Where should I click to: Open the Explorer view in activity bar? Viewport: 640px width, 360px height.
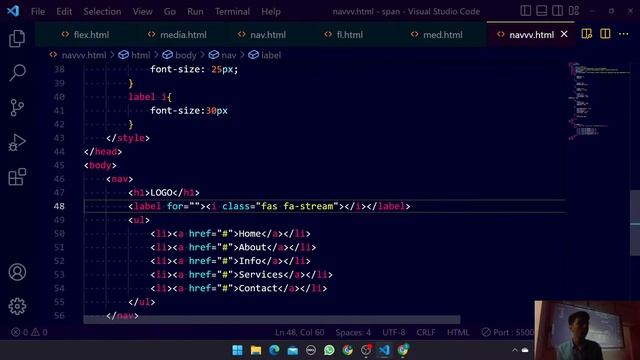click(17, 39)
